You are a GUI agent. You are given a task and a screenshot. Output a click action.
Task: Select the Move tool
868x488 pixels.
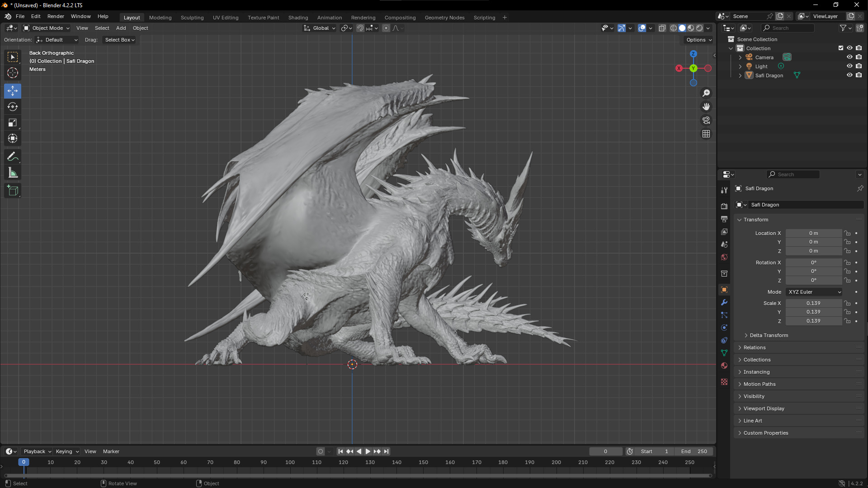click(x=13, y=91)
